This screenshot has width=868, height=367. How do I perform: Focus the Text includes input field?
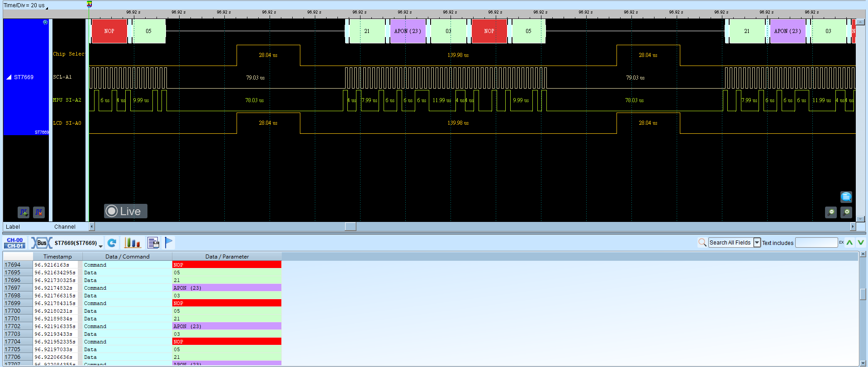click(816, 243)
